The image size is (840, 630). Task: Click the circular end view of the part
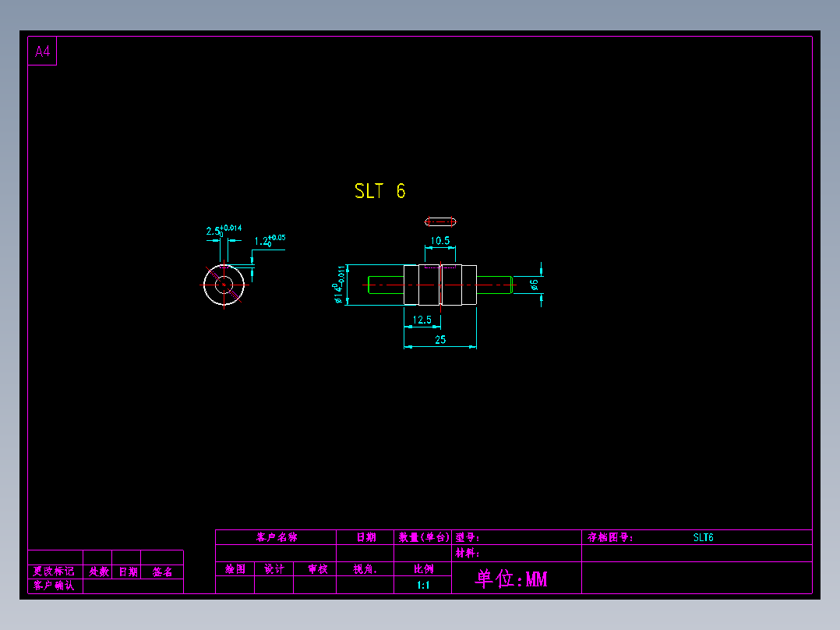(224, 285)
